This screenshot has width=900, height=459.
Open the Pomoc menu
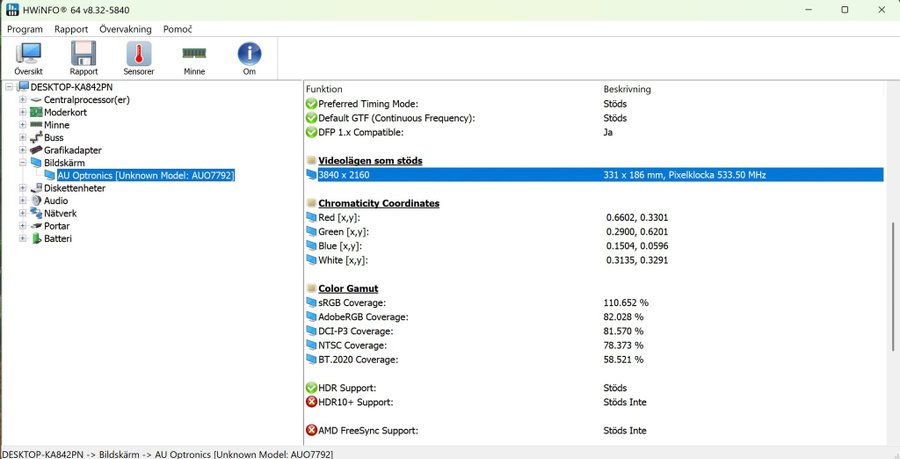coord(178,29)
